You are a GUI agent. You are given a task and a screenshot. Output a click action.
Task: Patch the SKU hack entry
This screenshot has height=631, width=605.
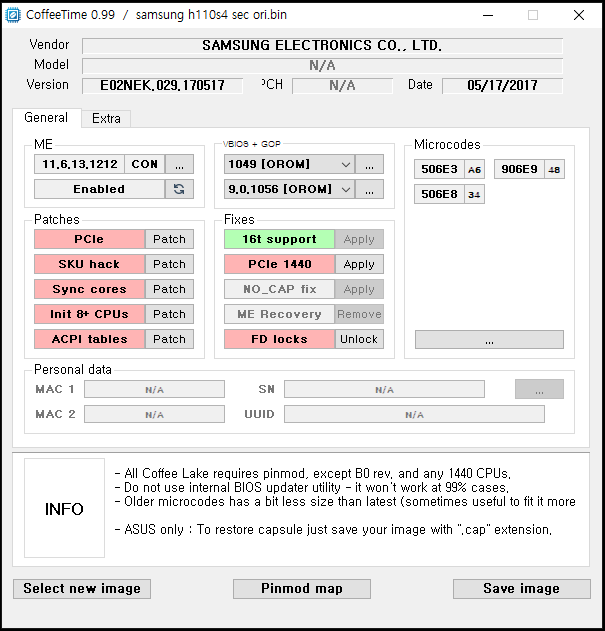(169, 264)
